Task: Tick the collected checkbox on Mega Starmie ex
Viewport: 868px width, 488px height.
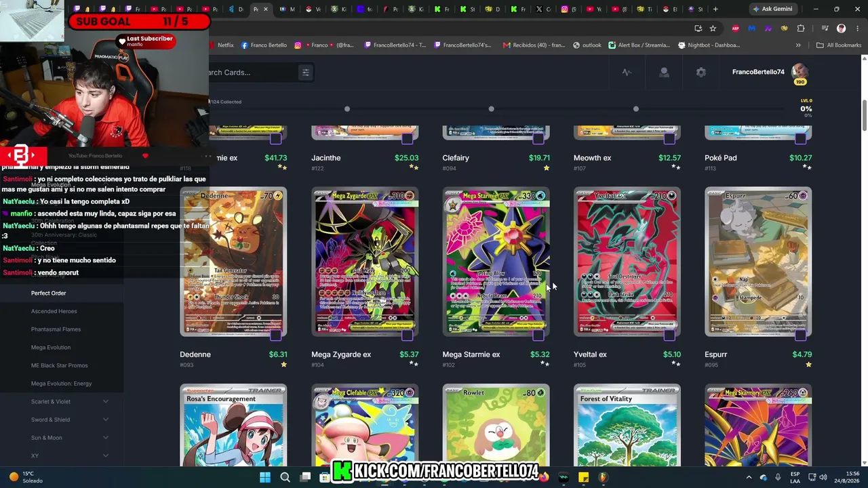Action: click(538, 335)
